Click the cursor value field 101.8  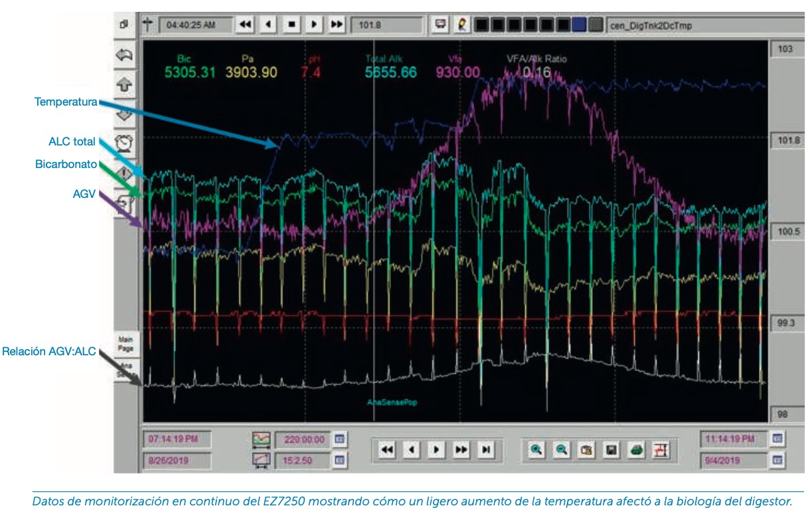(386, 25)
